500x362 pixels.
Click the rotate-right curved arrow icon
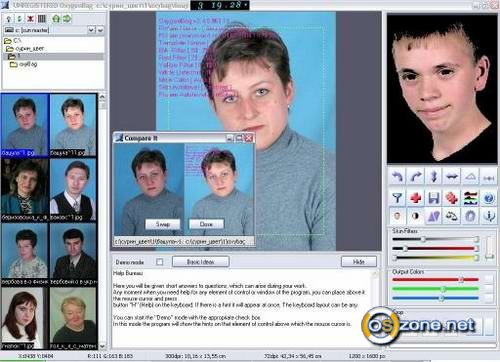pos(415,176)
